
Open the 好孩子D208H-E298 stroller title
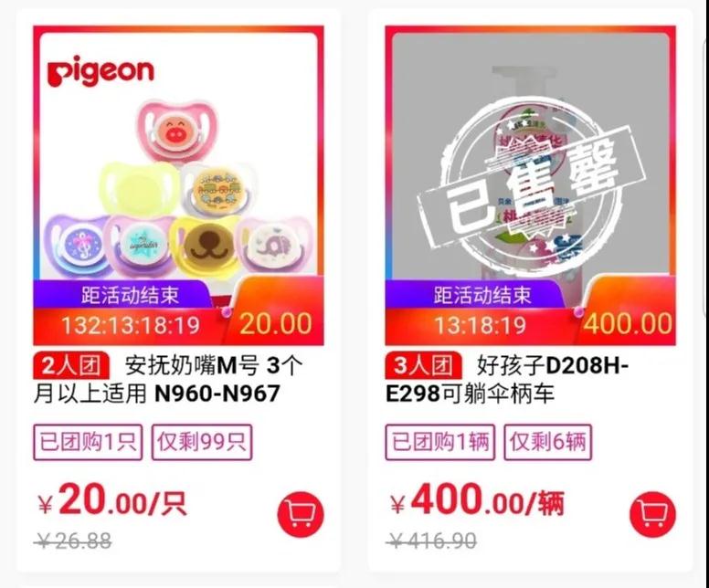click(x=507, y=380)
